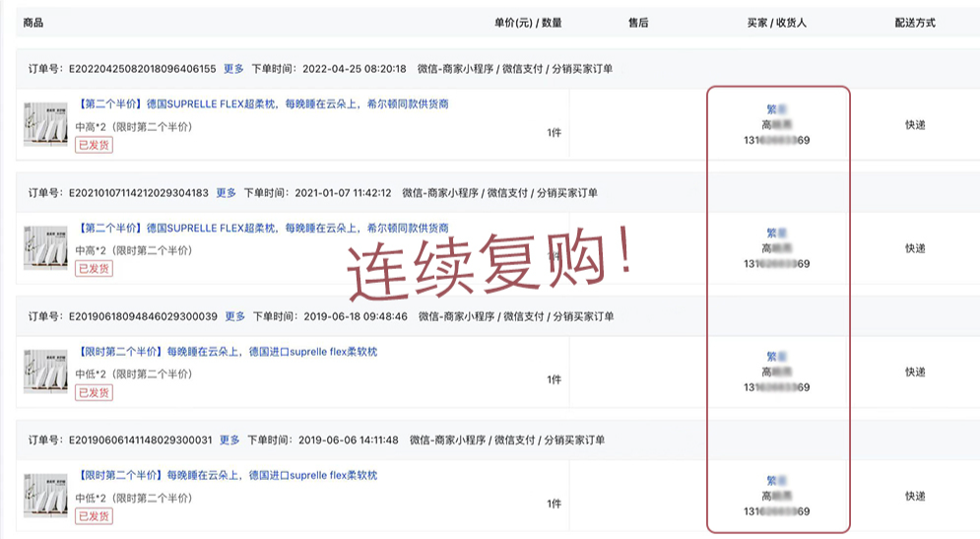This screenshot has width=980, height=539.
Task: Open buyer name link in the 2019-06-06 order
Action: 776,481
